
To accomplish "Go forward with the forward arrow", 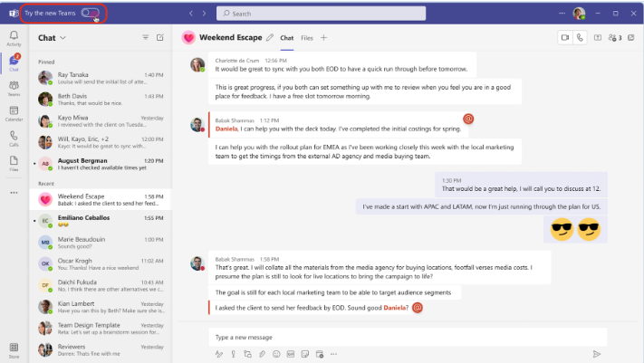I will coord(204,14).
